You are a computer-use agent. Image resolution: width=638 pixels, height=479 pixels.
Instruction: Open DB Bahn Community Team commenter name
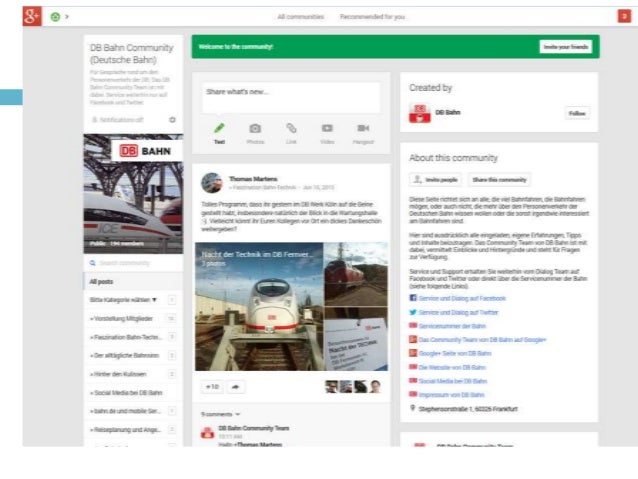253,428
